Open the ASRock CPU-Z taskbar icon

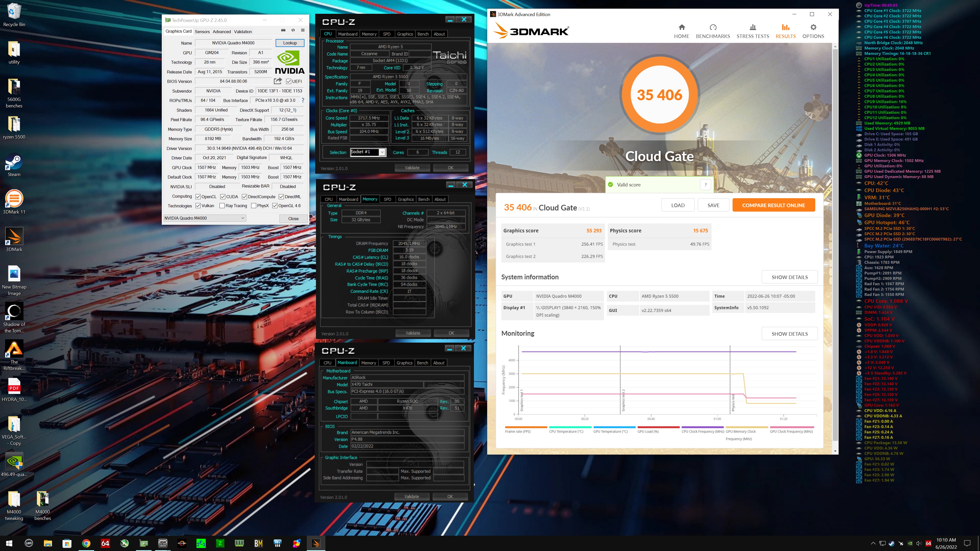[163, 543]
